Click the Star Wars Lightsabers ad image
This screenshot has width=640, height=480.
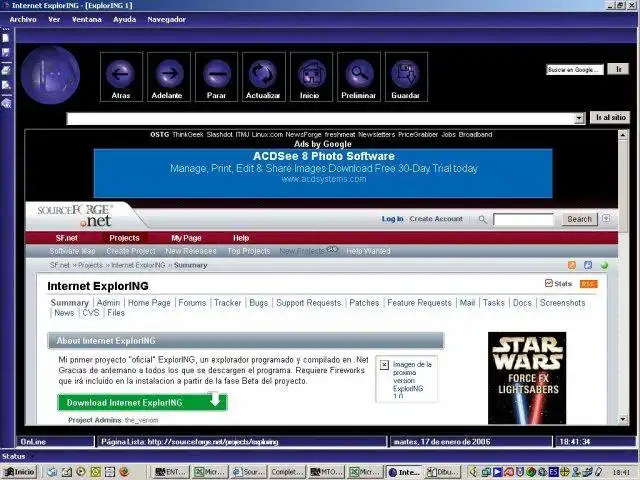pyautogui.click(x=527, y=378)
